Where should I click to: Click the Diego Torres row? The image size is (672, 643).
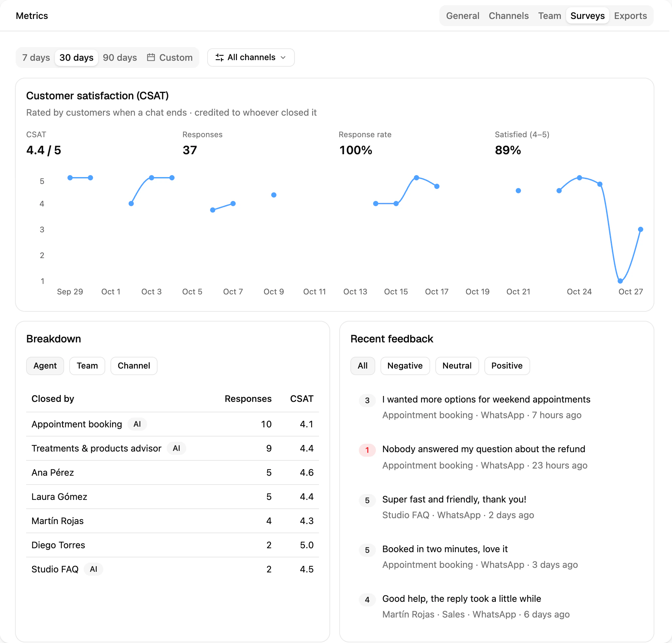pos(173,545)
